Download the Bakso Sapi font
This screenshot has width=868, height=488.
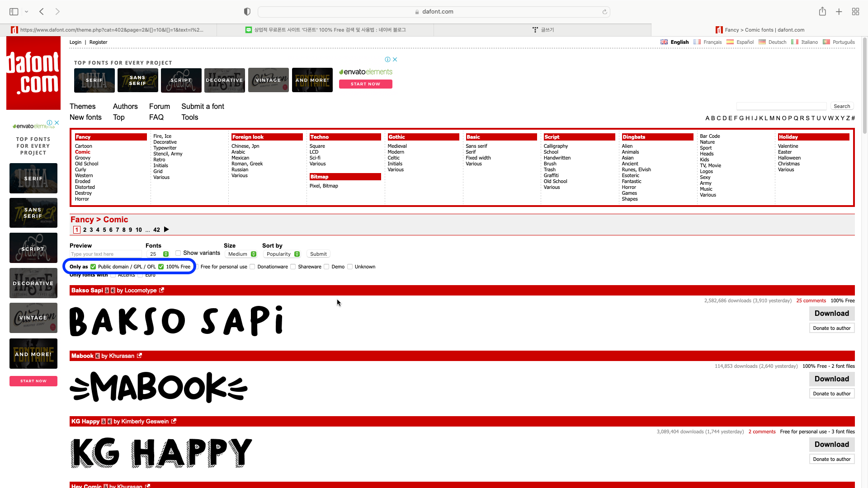(x=831, y=313)
